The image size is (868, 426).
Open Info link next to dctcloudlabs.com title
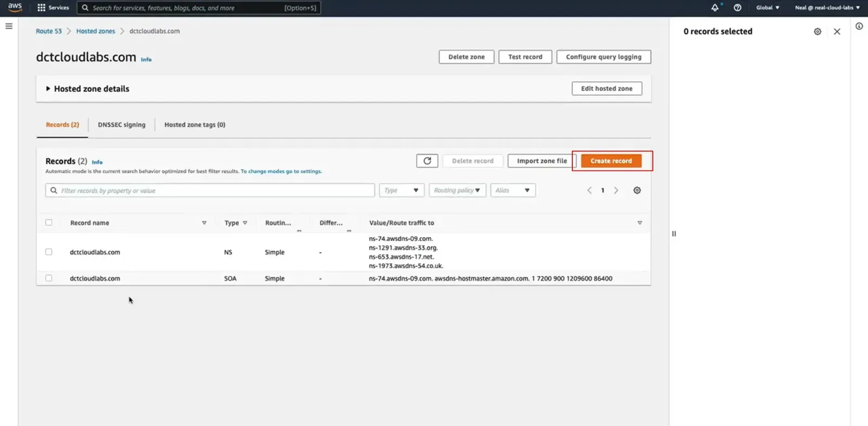pos(146,60)
